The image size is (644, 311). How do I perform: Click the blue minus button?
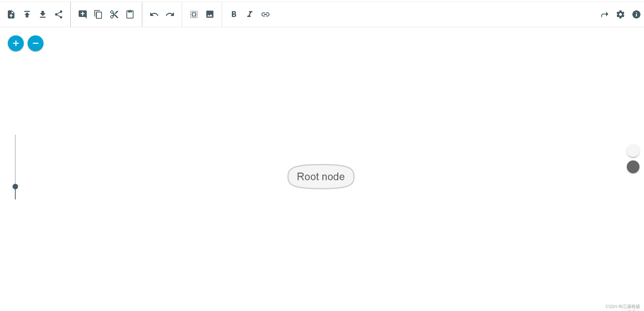(35, 43)
